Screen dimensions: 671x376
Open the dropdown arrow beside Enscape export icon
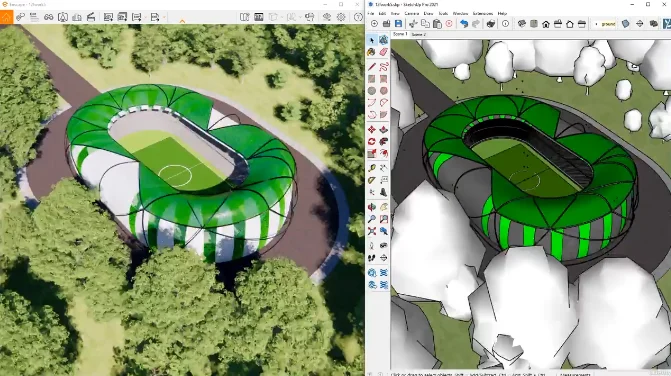coord(164,18)
